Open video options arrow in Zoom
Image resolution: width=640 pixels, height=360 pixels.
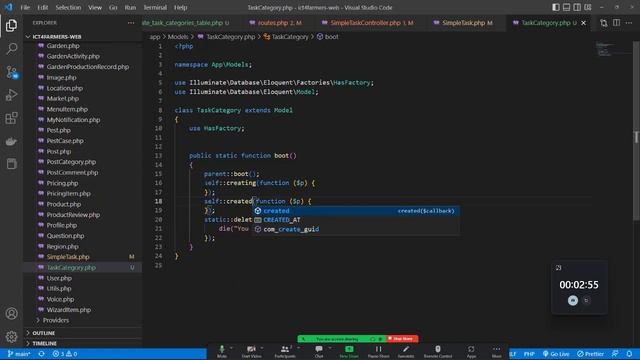pos(262,348)
